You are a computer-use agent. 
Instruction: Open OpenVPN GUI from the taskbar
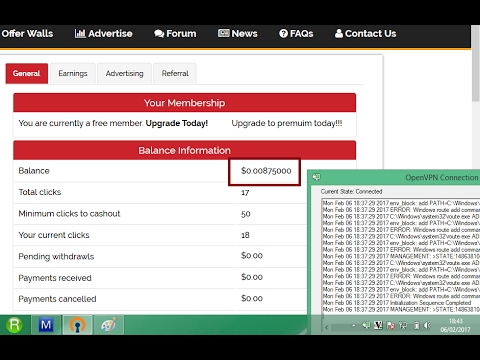(x=77, y=325)
